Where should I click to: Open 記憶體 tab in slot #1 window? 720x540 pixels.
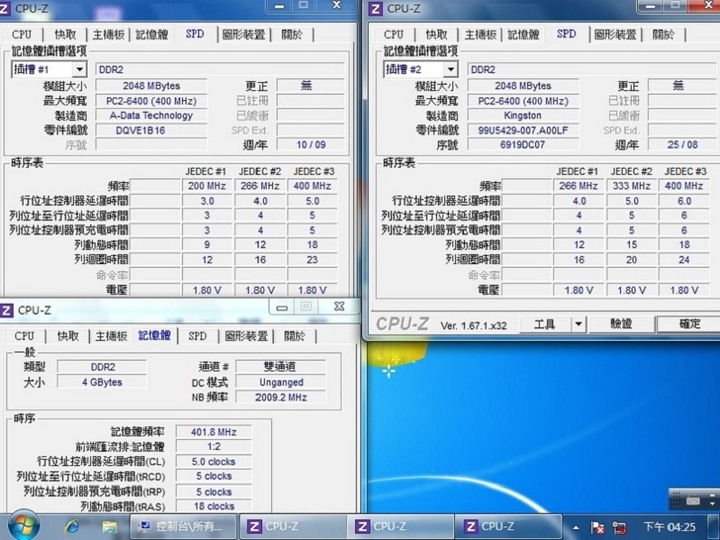pyautogui.click(x=152, y=34)
